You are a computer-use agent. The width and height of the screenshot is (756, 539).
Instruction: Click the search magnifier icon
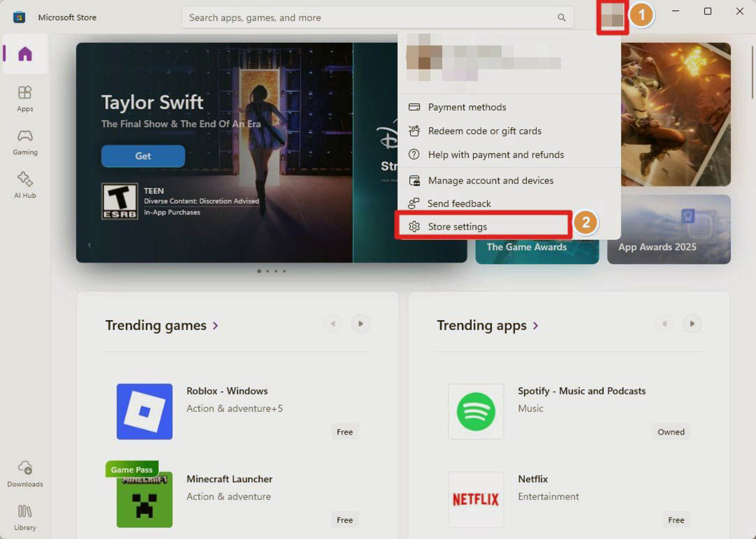[x=561, y=17]
